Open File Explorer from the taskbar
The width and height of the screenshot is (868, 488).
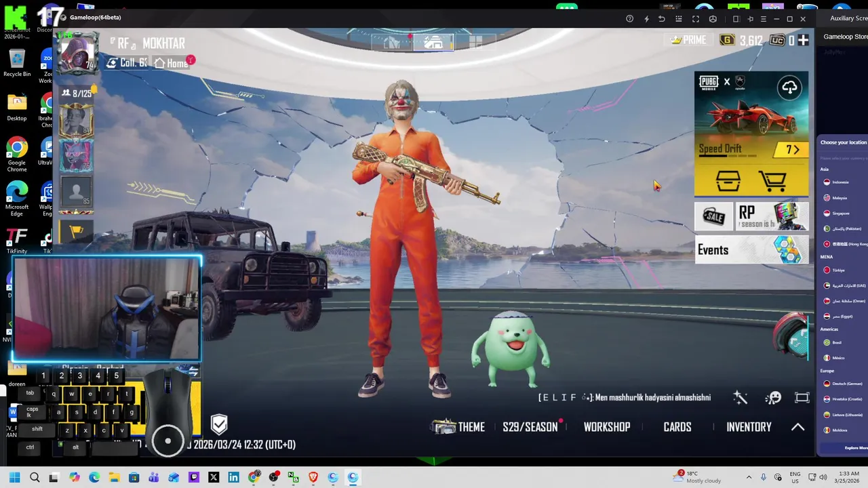[x=114, y=477]
